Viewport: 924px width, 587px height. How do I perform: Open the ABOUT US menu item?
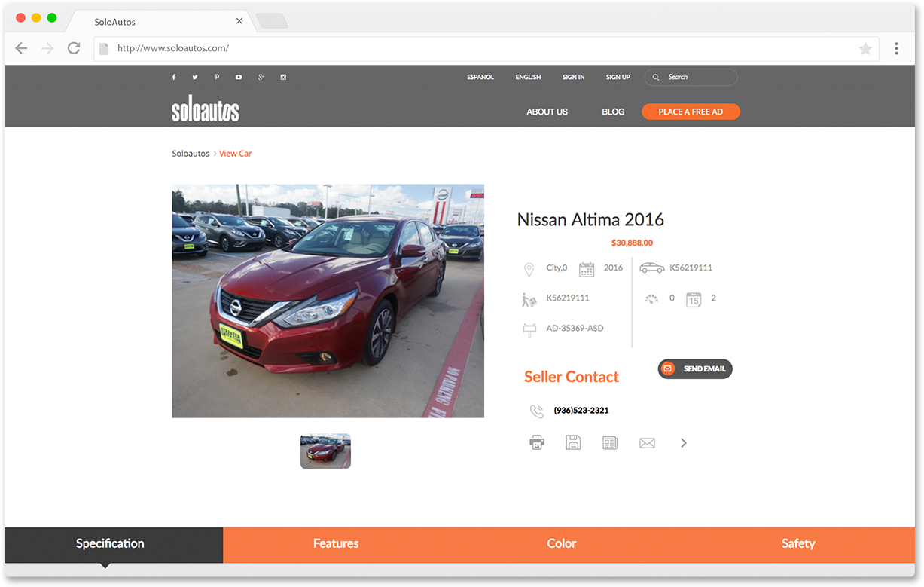tap(547, 112)
